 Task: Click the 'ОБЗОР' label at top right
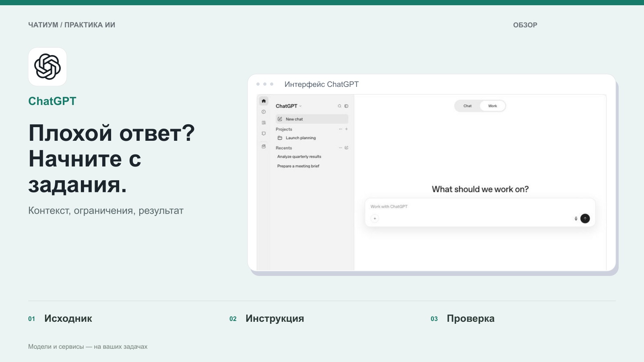pyautogui.click(x=525, y=25)
